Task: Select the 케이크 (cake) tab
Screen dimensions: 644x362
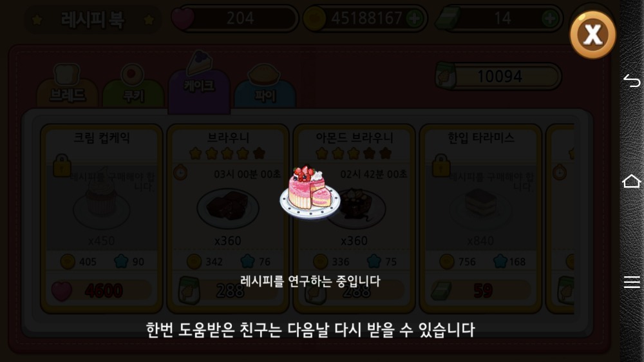Action: pos(199,82)
